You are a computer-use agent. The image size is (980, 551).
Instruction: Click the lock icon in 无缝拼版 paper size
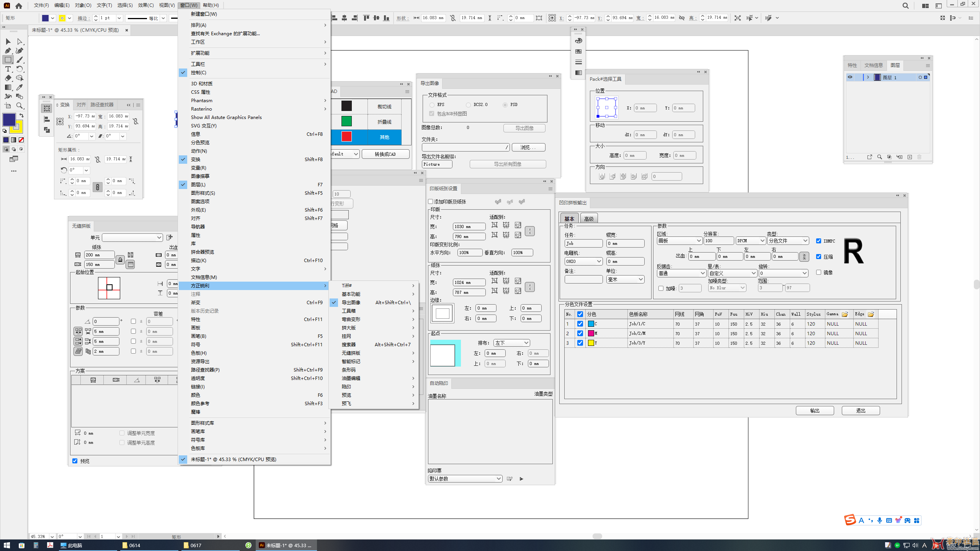120,260
